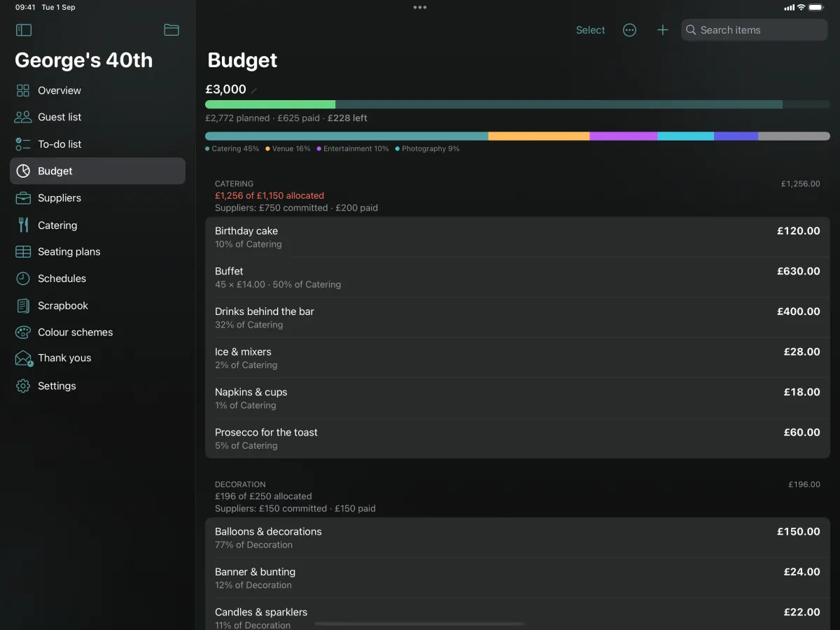The image size is (840, 630).
Task: Open the Ice & mixers item
Action: coord(517,358)
